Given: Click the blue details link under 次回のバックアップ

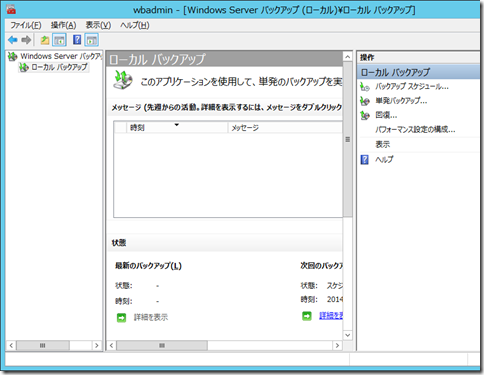Looking at the screenshot, I should (331, 315).
